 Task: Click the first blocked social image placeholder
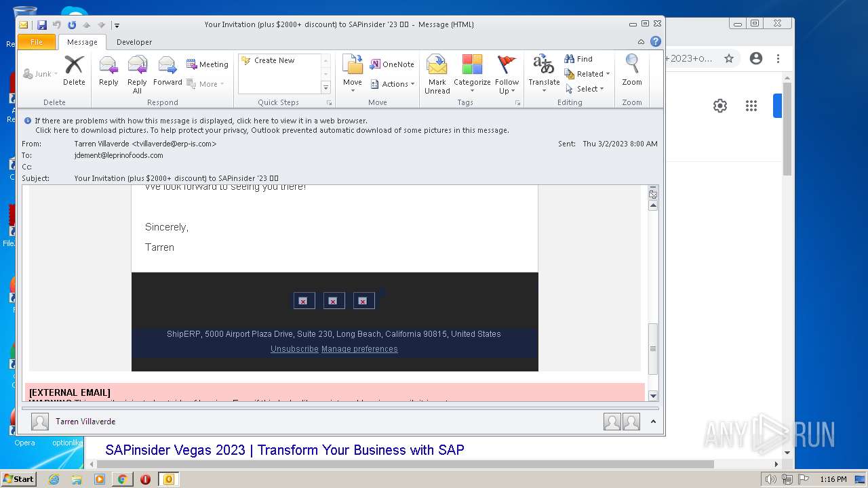point(304,300)
